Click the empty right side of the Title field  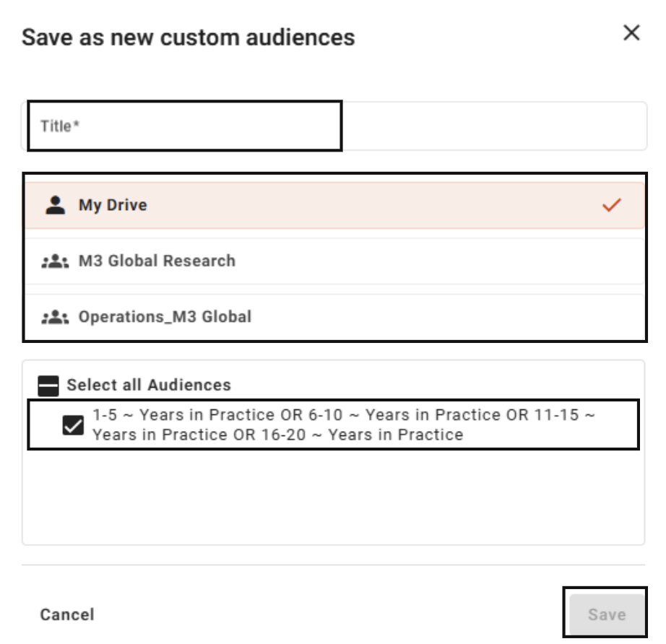point(493,126)
